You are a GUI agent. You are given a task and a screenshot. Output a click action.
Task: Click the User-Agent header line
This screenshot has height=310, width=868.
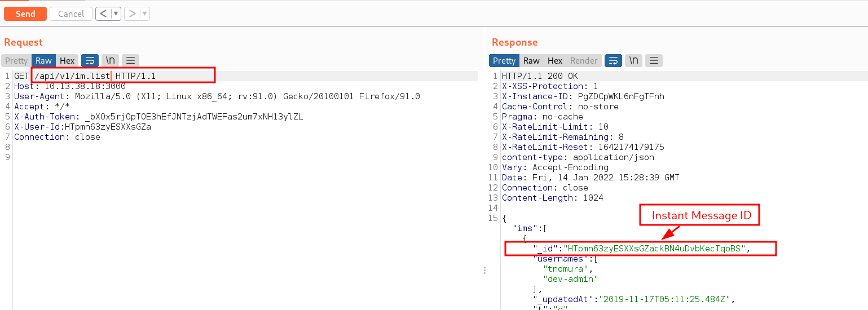[217, 96]
